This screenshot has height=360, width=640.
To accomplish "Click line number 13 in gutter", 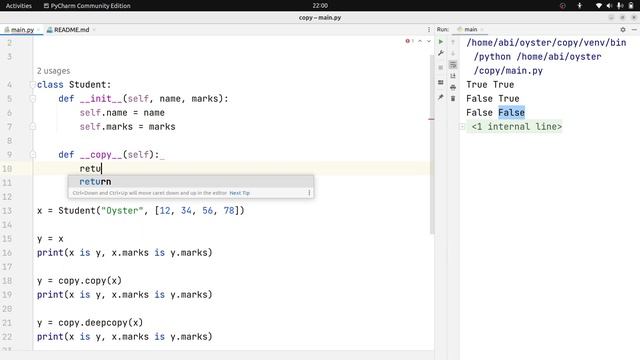I will tap(7, 211).
